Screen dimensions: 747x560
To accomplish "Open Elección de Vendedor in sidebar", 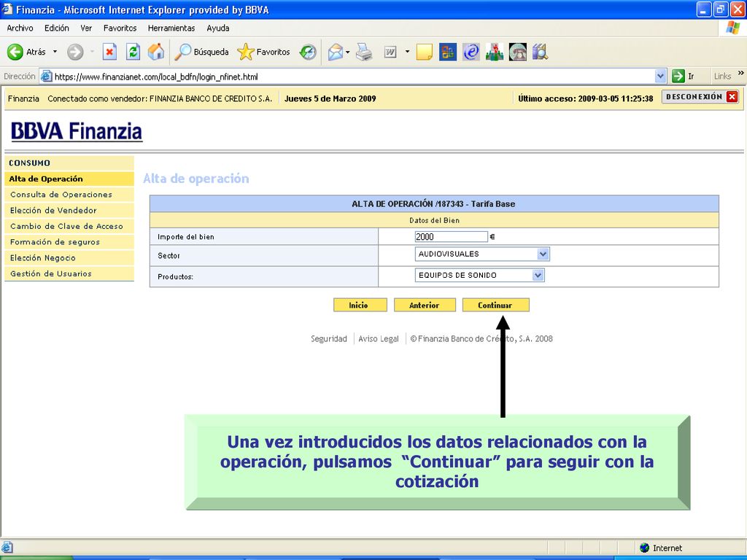I will tap(69, 211).
